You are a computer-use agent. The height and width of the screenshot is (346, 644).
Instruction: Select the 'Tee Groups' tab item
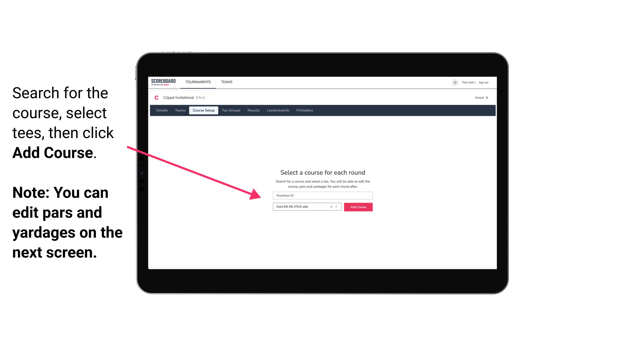click(x=230, y=110)
